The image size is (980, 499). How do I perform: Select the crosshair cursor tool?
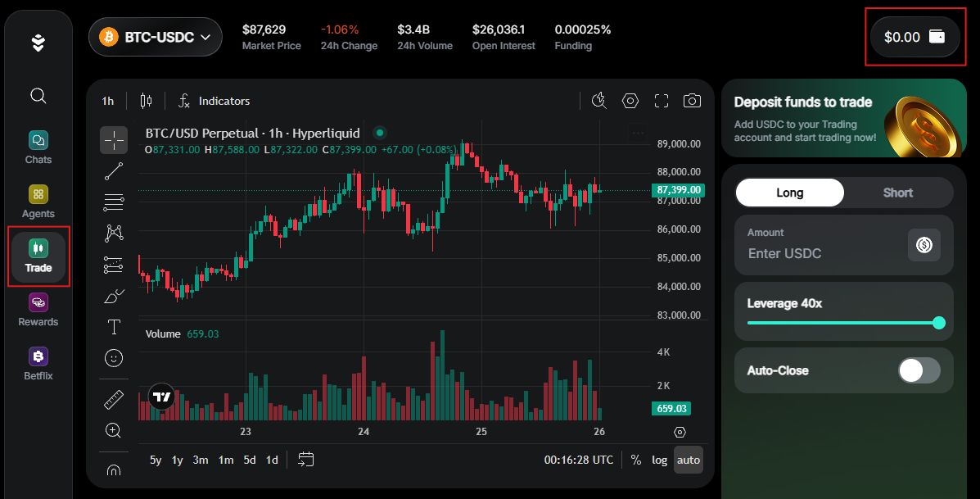(114, 140)
